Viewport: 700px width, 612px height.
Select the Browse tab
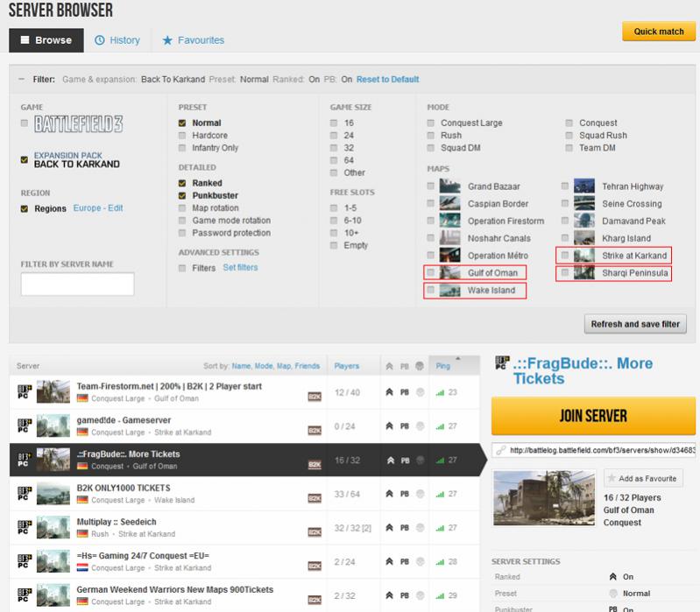point(46,40)
